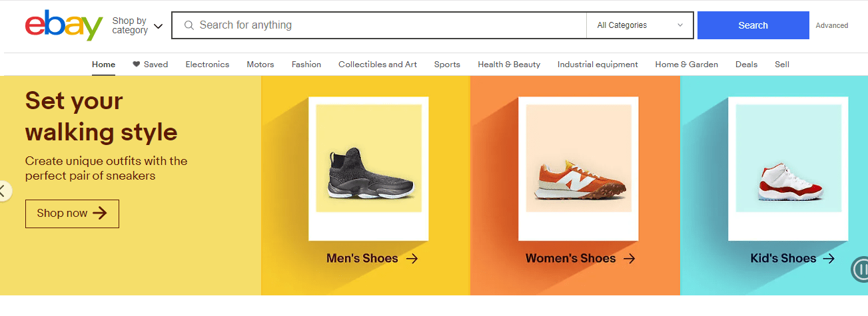Click the Saved heart icon
The height and width of the screenshot is (316, 868).
137,65
